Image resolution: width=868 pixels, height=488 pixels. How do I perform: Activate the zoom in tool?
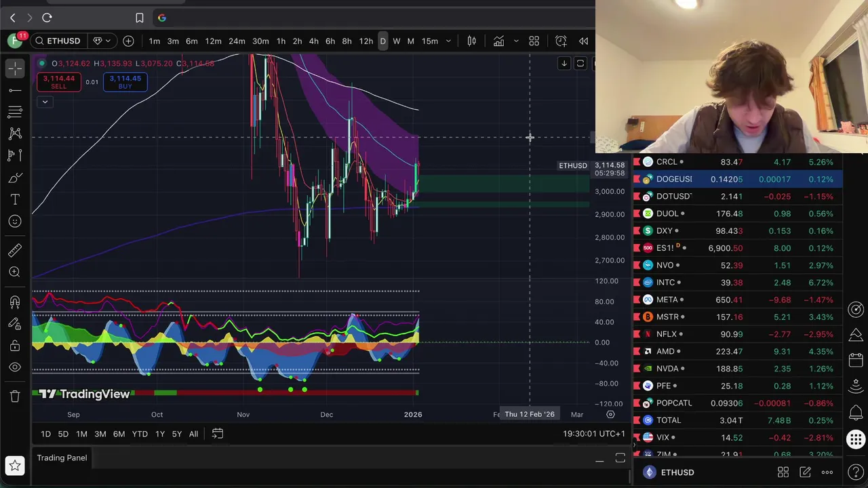15,272
